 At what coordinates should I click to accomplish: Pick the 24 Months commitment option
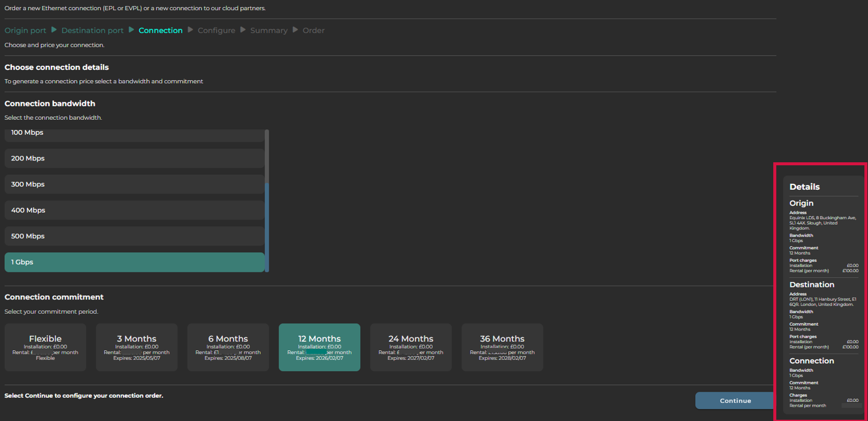coord(411,347)
